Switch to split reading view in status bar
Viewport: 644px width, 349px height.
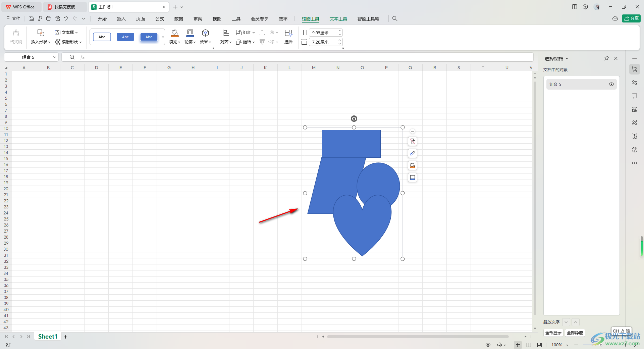point(529,345)
